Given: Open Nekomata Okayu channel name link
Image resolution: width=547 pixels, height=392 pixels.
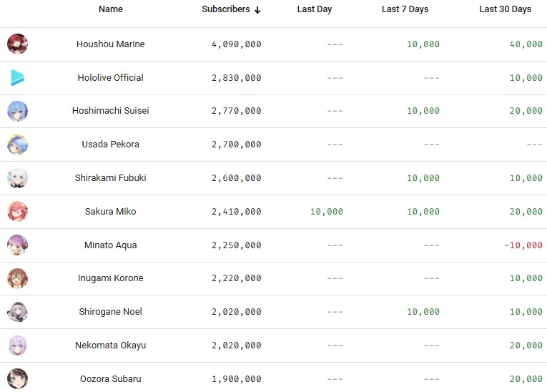Looking at the screenshot, I should point(110,346).
